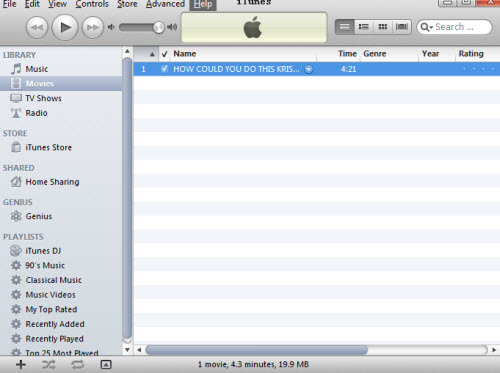
Task: Open the iTunes Store
Action: click(61, 147)
